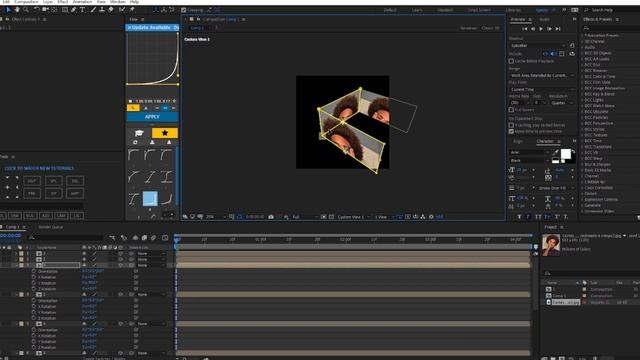Click the Effects & Presets search field
Image resolution: width=640 pixels, height=360 pixels.
click(x=610, y=28)
